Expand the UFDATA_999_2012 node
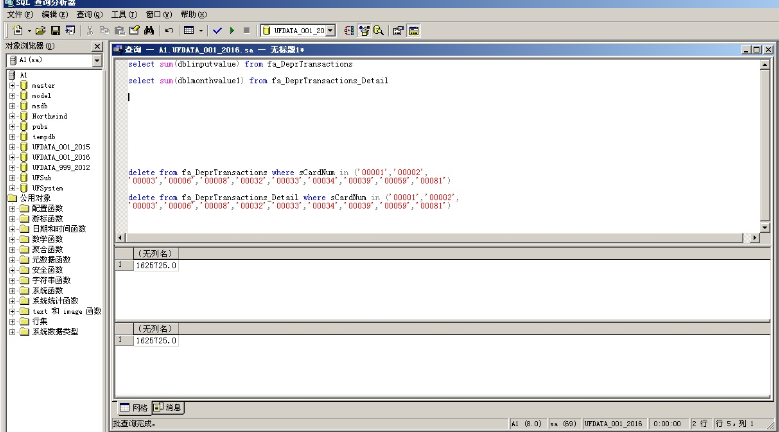This screenshot has height=432, width=779. point(12,167)
